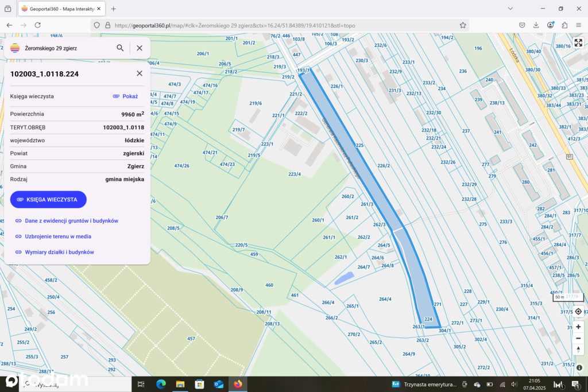Open a new browser tab
Image resolution: width=588 pixels, height=392 pixels.
113,9
